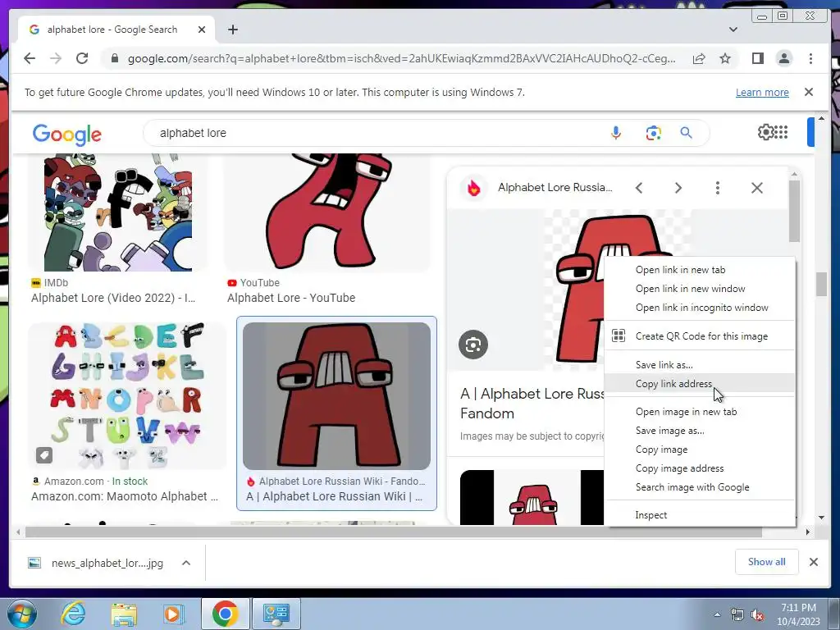This screenshot has width=840, height=630.
Task: Open the Chrome profile avatar icon
Action: (783, 58)
